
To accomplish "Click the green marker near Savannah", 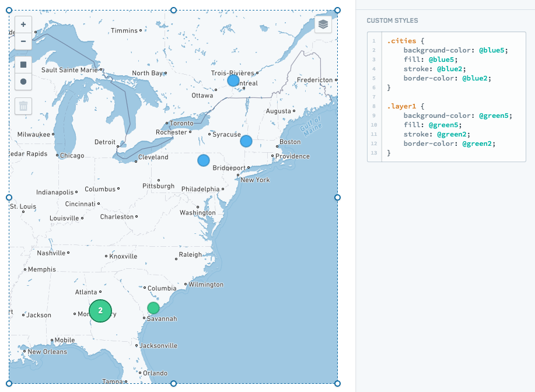I will (153, 308).
